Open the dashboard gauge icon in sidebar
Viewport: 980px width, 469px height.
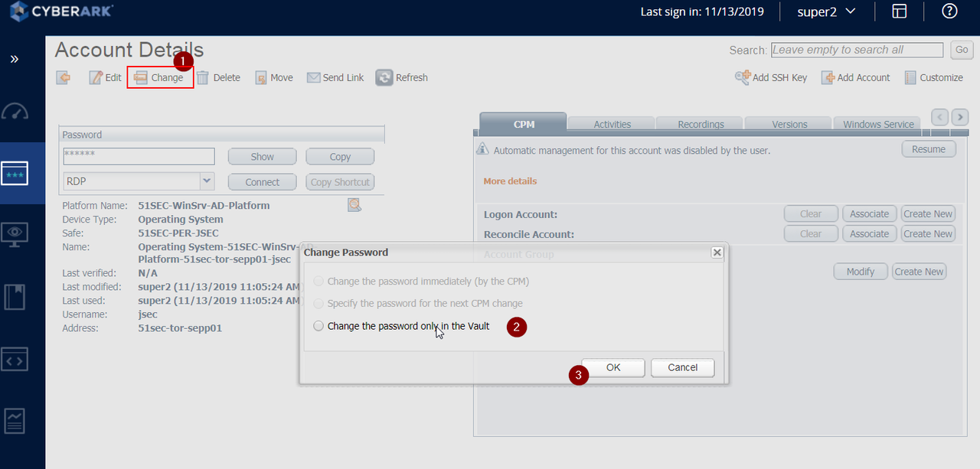[x=15, y=112]
